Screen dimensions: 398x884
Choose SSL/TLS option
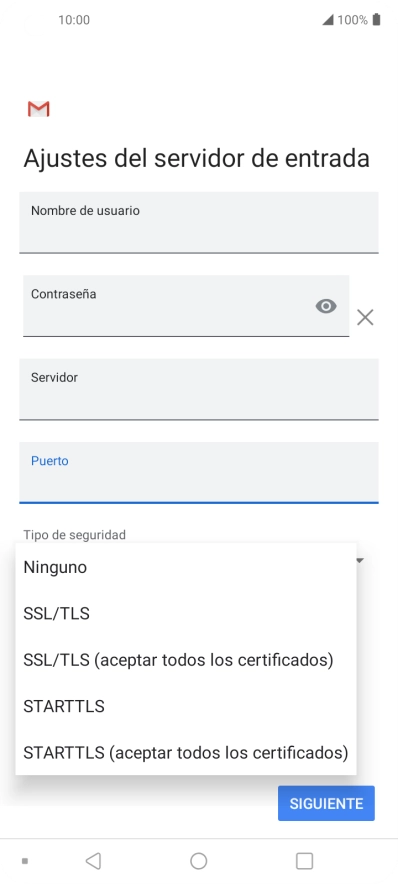coord(186,613)
